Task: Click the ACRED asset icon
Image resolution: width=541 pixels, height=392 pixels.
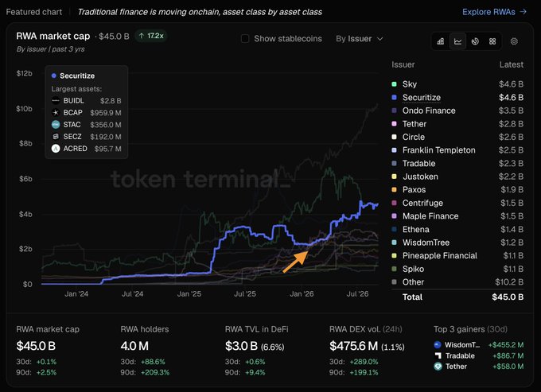Action: click(56, 149)
